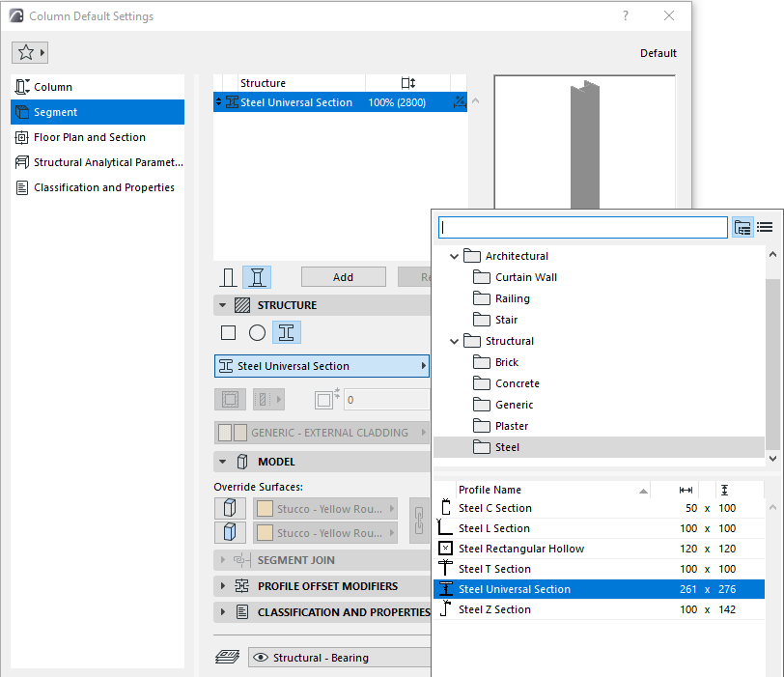
Task: Open second Stucco - Yellow Rough surface picker
Action: click(325, 532)
